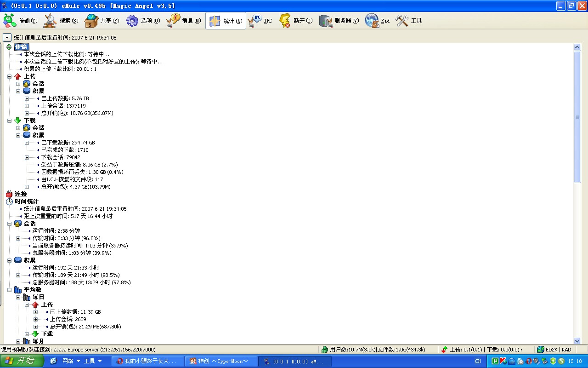Collapse the 会话 branch under 时间统计
This screenshot has height=368, width=588.
(9, 224)
